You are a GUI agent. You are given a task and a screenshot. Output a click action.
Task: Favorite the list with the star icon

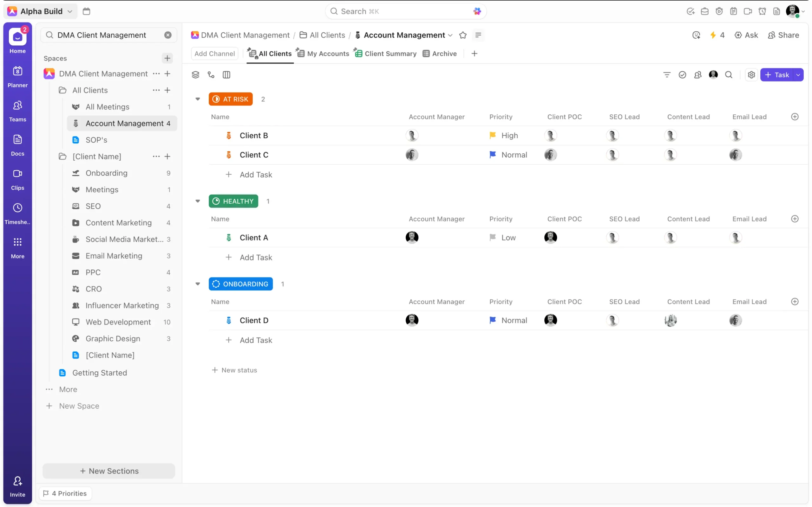[x=463, y=35]
